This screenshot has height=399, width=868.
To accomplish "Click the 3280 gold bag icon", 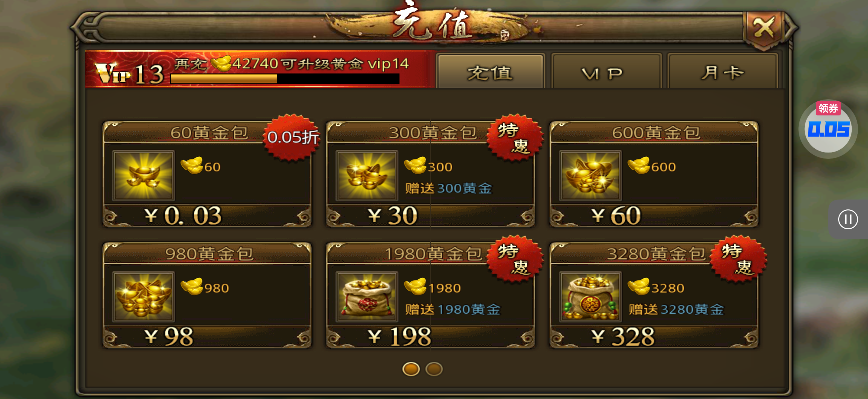I will tap(590, 296).
